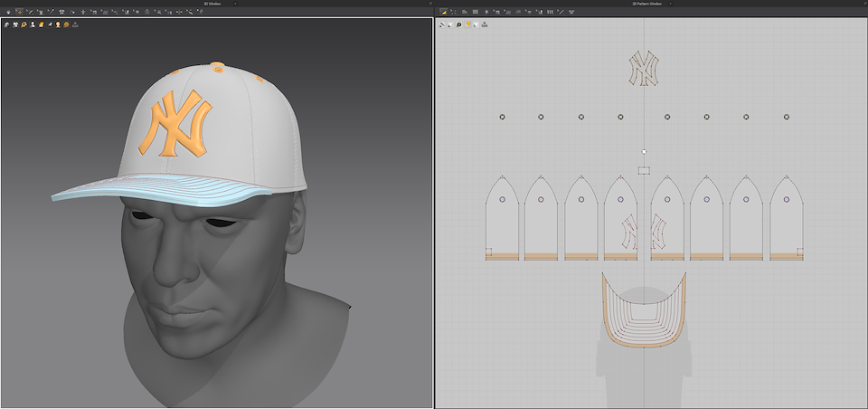Toggle the first garment display icon in 3D window
The image size is (868, 409).
tap(6, 24)
